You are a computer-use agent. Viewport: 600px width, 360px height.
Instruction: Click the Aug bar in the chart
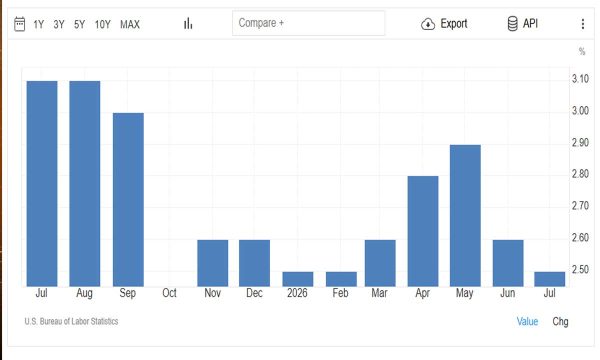[x=85, y=184]
